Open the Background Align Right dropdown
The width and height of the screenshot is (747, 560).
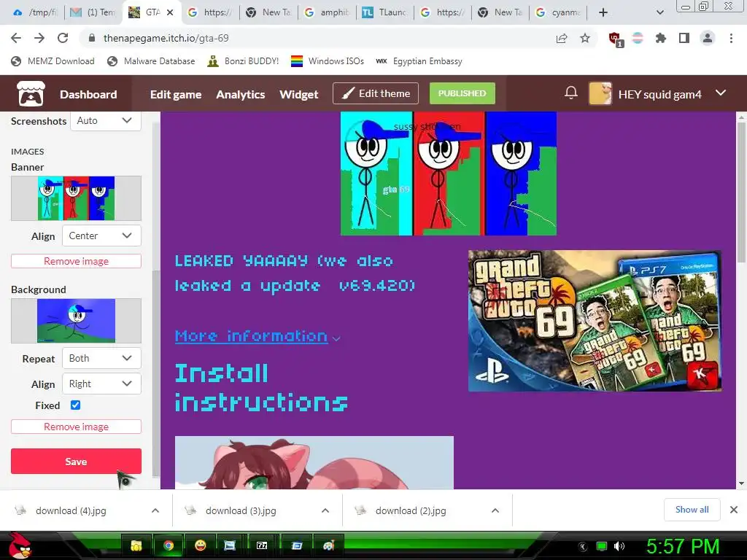click(x=101, y=384)
